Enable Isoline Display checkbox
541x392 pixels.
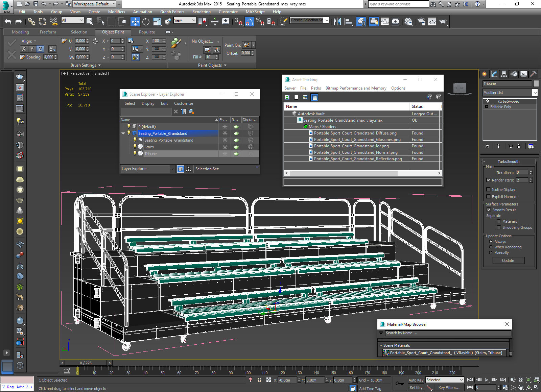tap(488, 190)
